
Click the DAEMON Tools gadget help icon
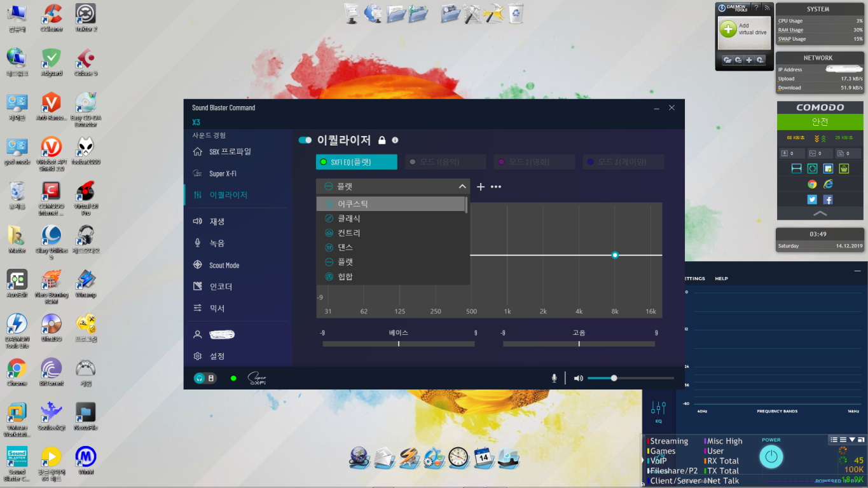click(x=757, y=8)
